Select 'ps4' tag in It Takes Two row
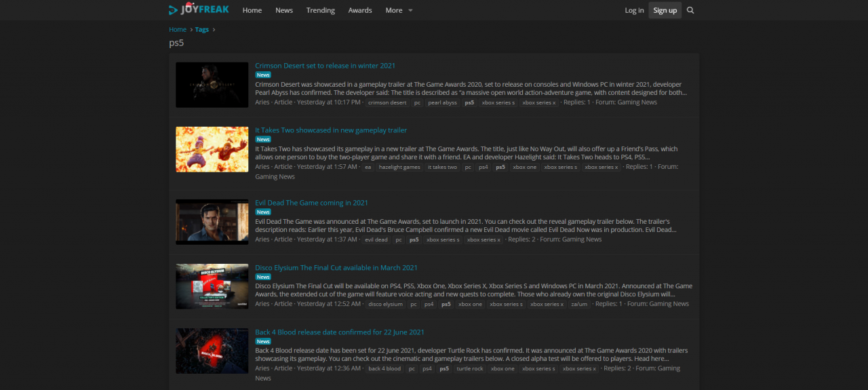This screenshot has height=390, width=868. pos(483,167)
